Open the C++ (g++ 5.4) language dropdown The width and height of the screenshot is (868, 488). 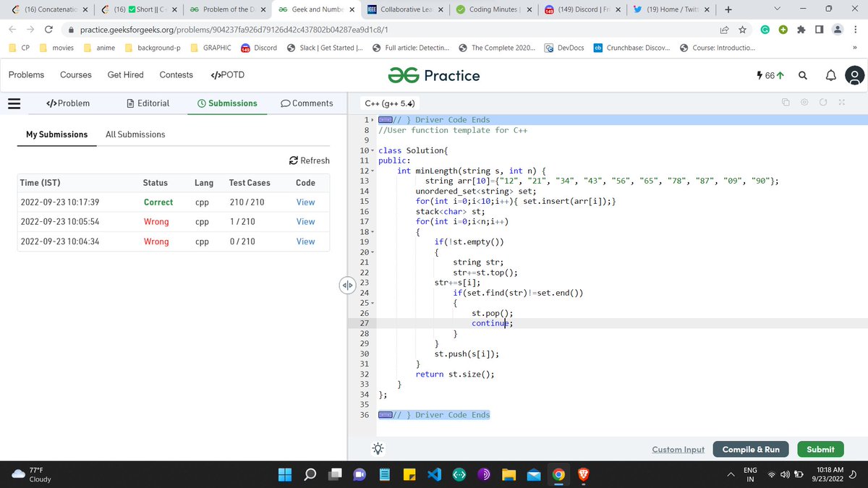coord(391,103)
